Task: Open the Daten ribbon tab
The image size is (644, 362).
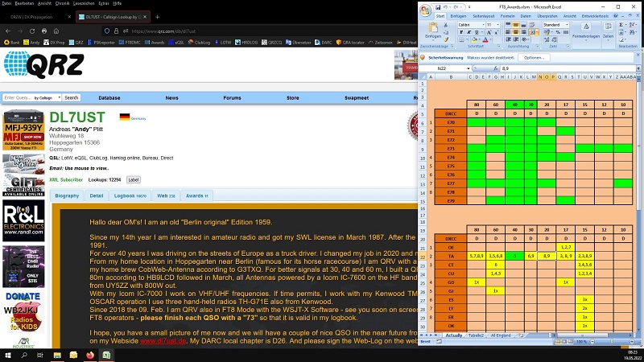Action: click(526, 16)
